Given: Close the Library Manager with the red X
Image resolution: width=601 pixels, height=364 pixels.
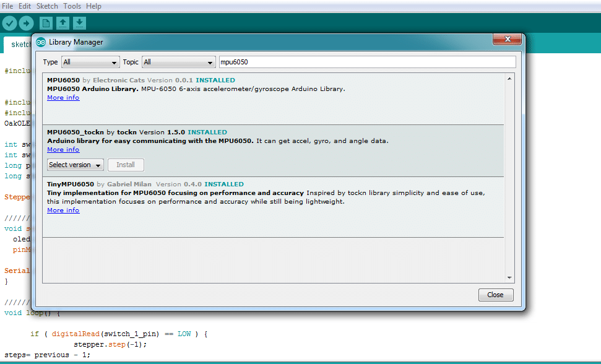Looking at the screenshot, I should [x=508, y=40].
